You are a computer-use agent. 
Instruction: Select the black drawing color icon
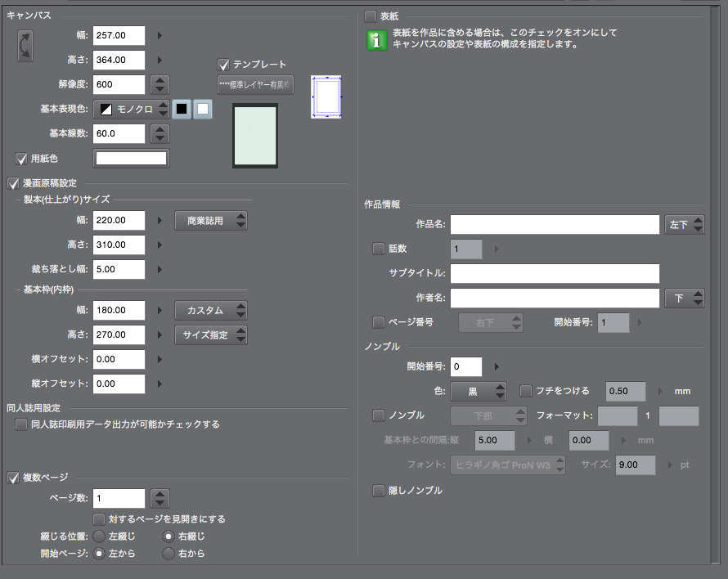coord(182,109)
